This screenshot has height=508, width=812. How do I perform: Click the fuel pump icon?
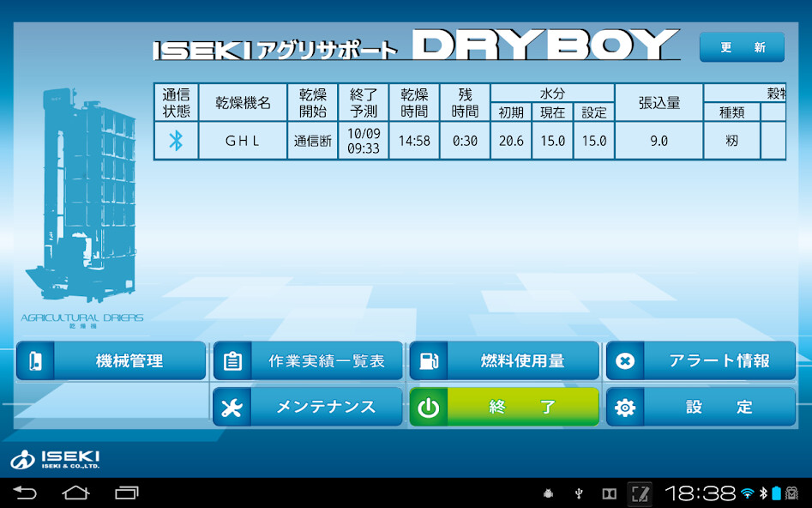(429, 360)
